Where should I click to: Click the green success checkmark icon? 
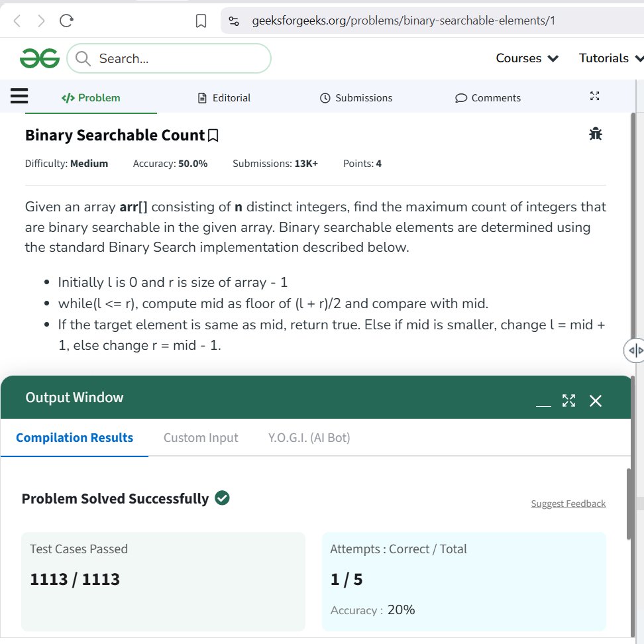pyautogui.click(x=222, y=498)
